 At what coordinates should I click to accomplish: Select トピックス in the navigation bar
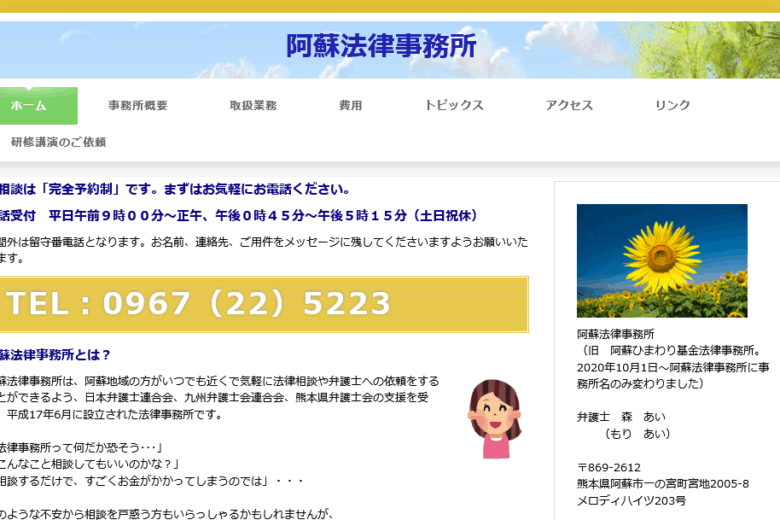point(453,105)
